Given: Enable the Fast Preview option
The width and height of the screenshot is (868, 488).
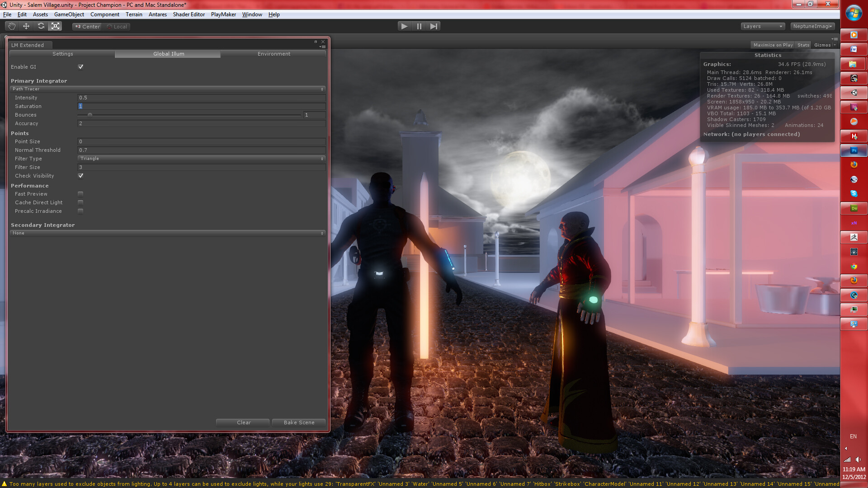Looking at the screenshot, I should point(80,193).
